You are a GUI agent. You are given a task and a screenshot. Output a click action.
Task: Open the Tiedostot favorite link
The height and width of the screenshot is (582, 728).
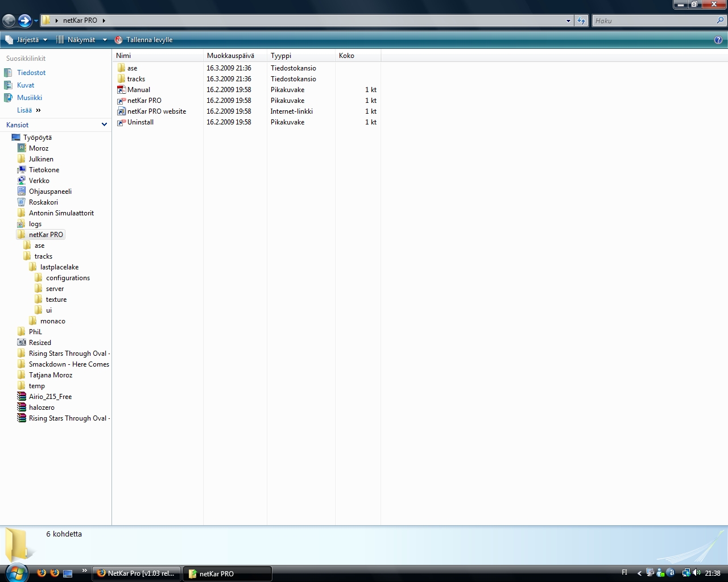coord(31,73)
